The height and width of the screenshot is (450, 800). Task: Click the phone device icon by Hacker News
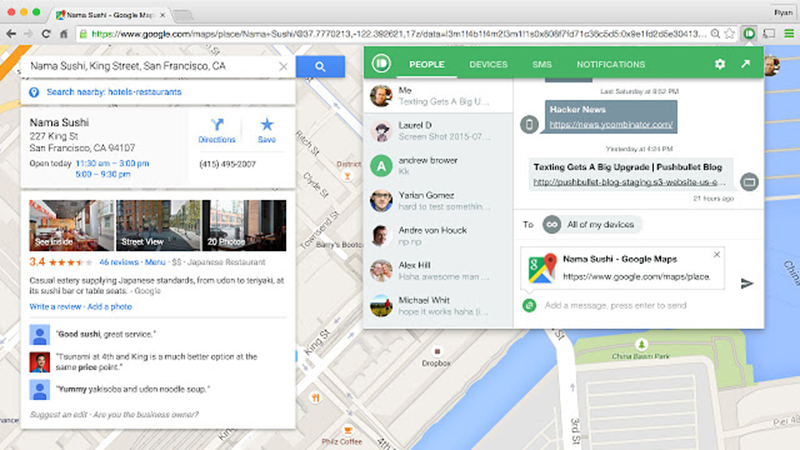[529, 124]
